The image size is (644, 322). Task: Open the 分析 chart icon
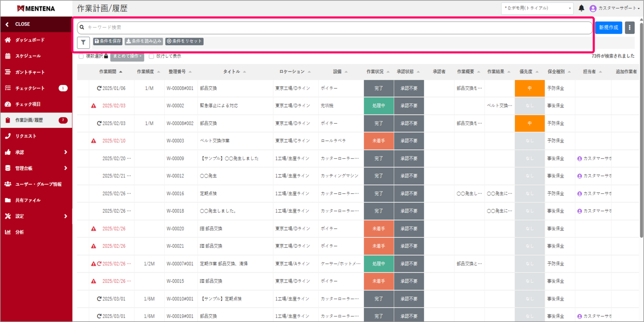coord(8,232)
